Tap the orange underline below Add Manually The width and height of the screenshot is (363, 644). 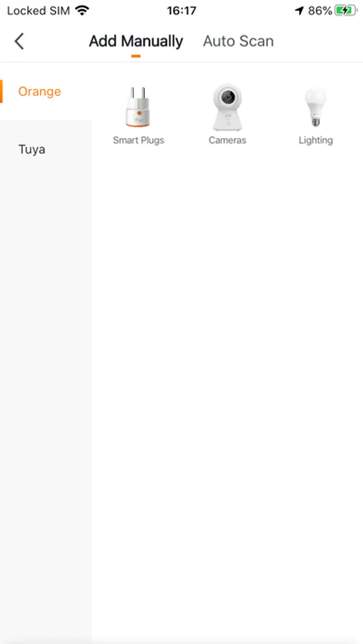(x=136, y=56)
